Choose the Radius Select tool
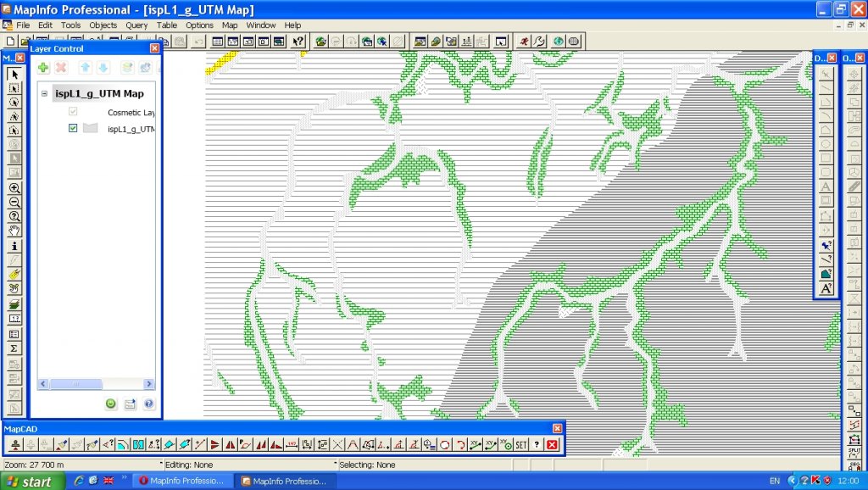Screen dimensions: 868x490 point(14,102)
